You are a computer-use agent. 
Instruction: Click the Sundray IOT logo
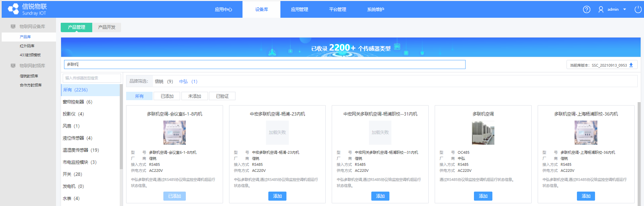(27, 9)
